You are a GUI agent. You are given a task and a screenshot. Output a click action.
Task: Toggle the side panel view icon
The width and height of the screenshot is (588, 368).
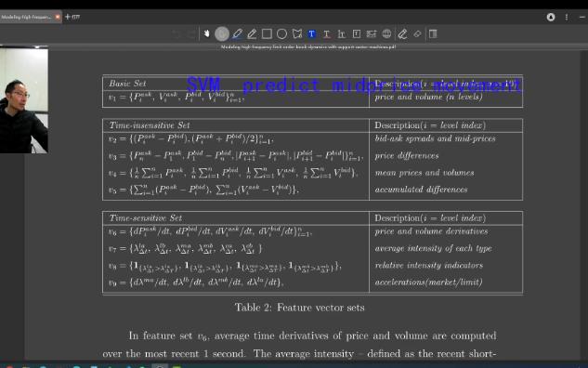(x=433, y=34)
